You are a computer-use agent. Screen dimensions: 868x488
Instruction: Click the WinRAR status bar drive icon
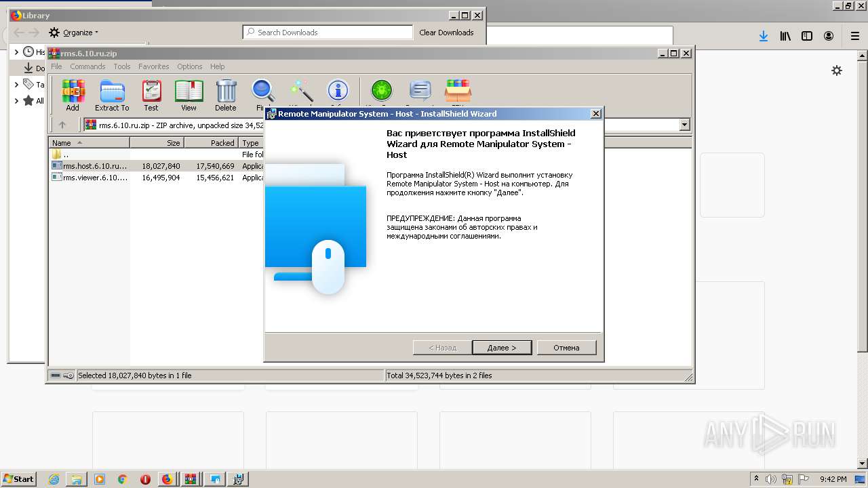click(56, 375)
